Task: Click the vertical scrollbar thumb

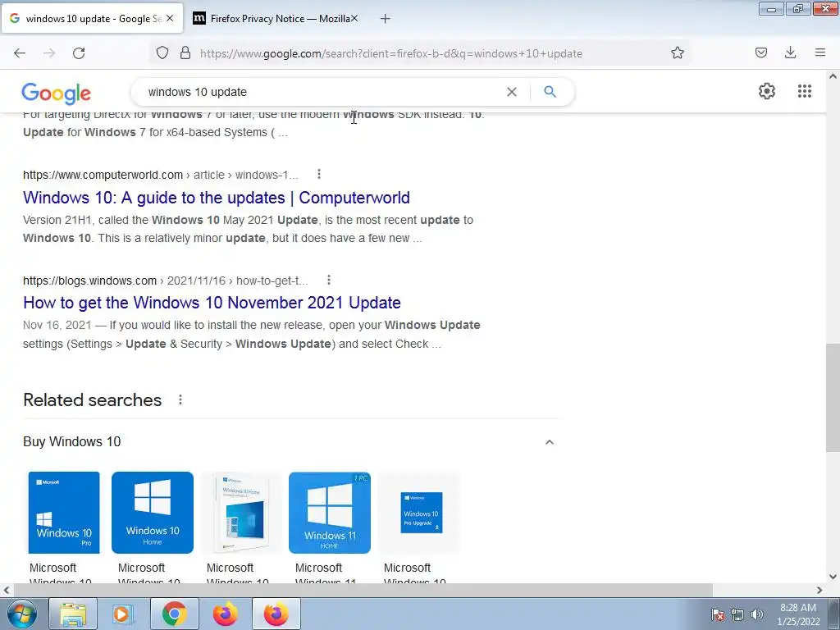Action: [x=833, y=398]
